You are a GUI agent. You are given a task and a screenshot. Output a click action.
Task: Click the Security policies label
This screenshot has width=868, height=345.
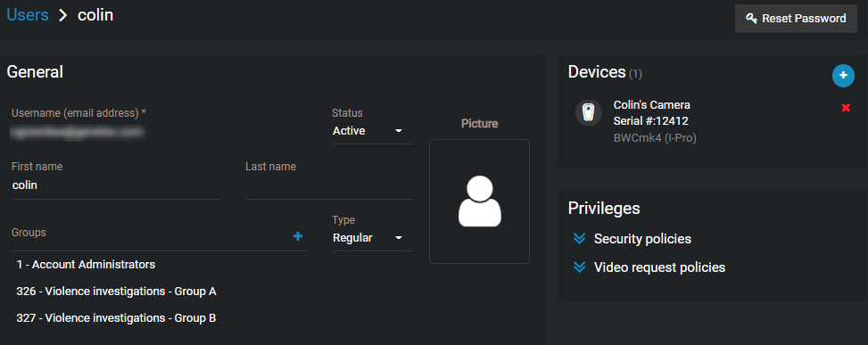tap(642, 239)
